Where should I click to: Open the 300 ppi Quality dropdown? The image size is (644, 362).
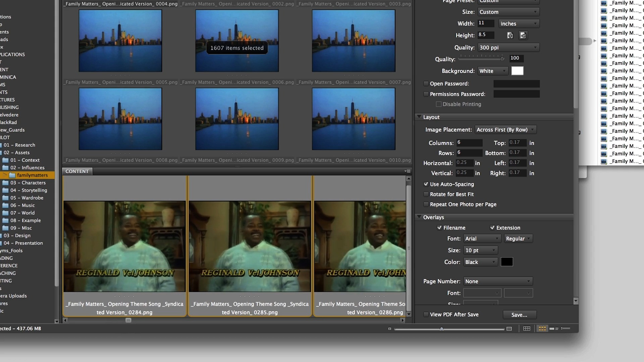[508, 48]
